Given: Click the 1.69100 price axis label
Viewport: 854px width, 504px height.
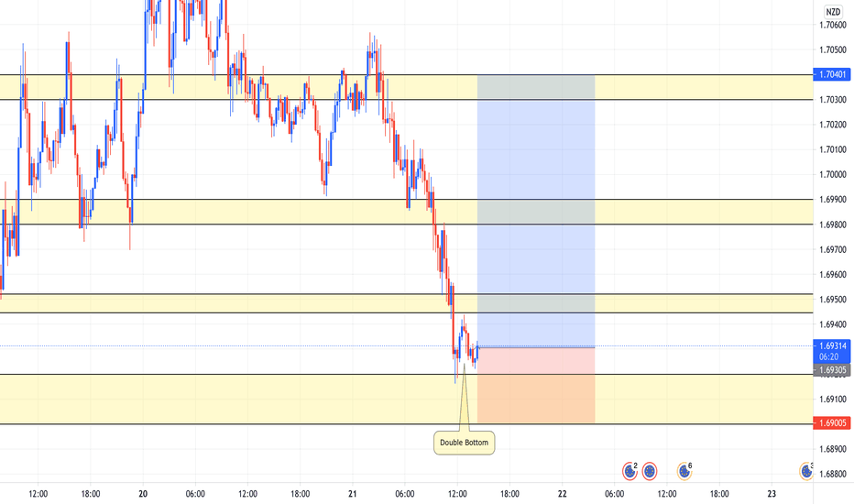Looking at the screenshot, I should [833, 400].
